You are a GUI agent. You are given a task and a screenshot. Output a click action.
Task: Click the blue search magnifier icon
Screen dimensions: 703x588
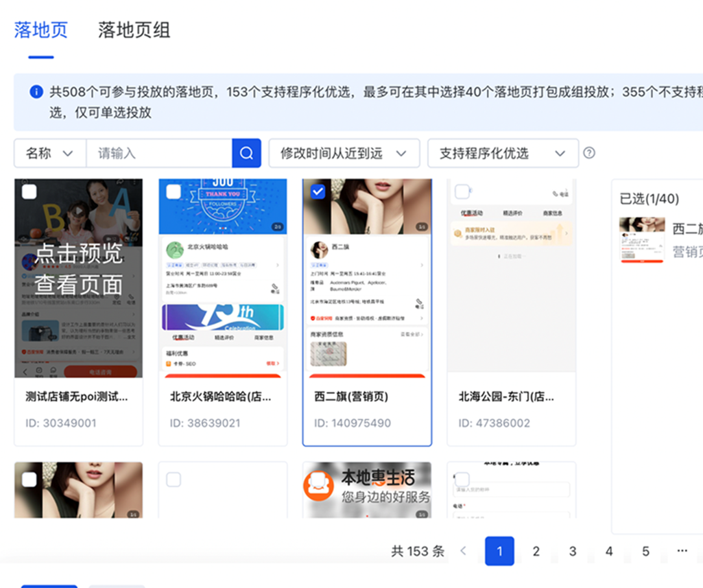(x=246, y=154)
